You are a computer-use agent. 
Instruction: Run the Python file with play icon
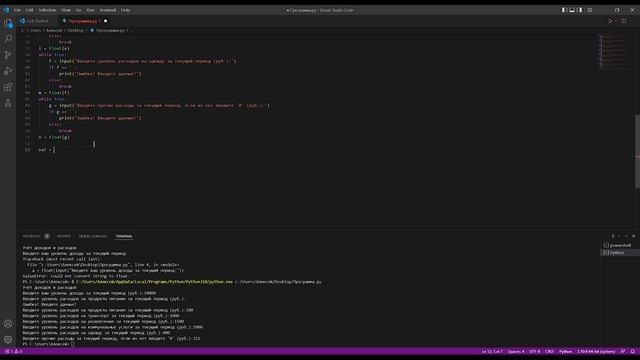(610, 21)
